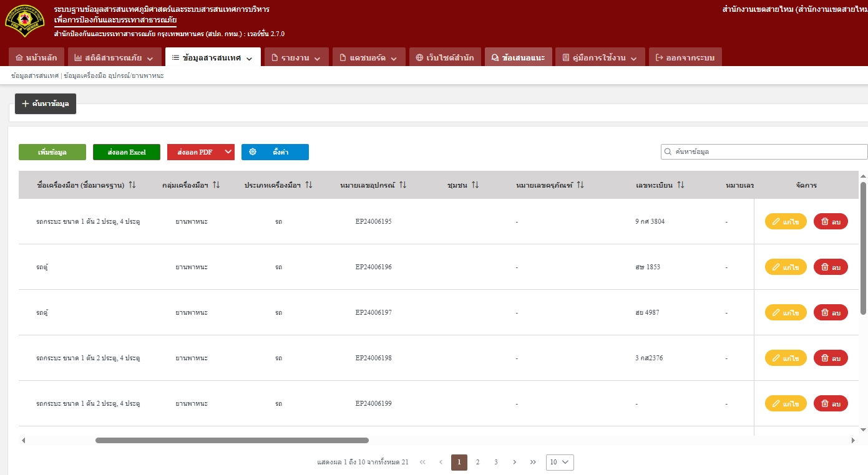The height and width of the screenshot is (475, 868).
Task: Click the horizontal table scrollbar thumb
Action: pyautogui.click(x=232, y=440)
